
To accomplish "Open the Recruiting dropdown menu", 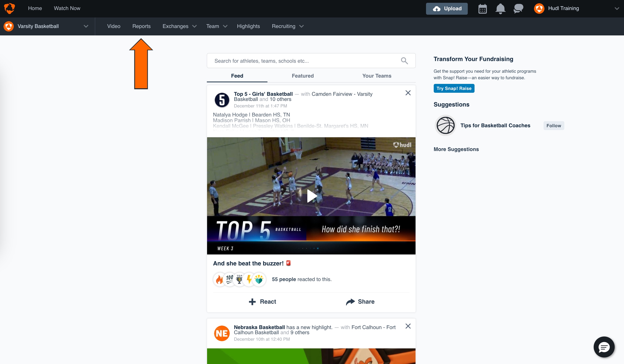I will pyautogui.click(x=288, y=26).
